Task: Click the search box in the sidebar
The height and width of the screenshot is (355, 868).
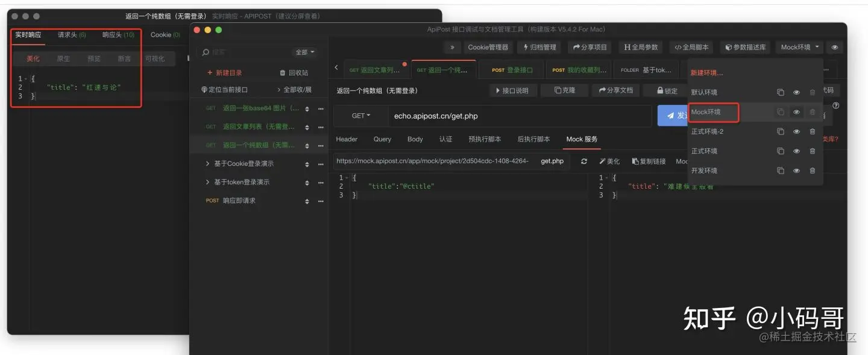Action: click(x=244, y=52)
